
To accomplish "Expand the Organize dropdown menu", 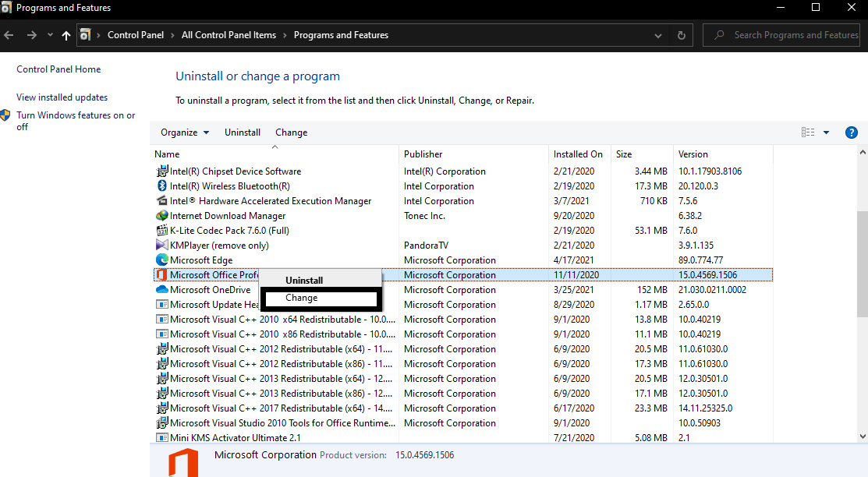I will point(185,132).
